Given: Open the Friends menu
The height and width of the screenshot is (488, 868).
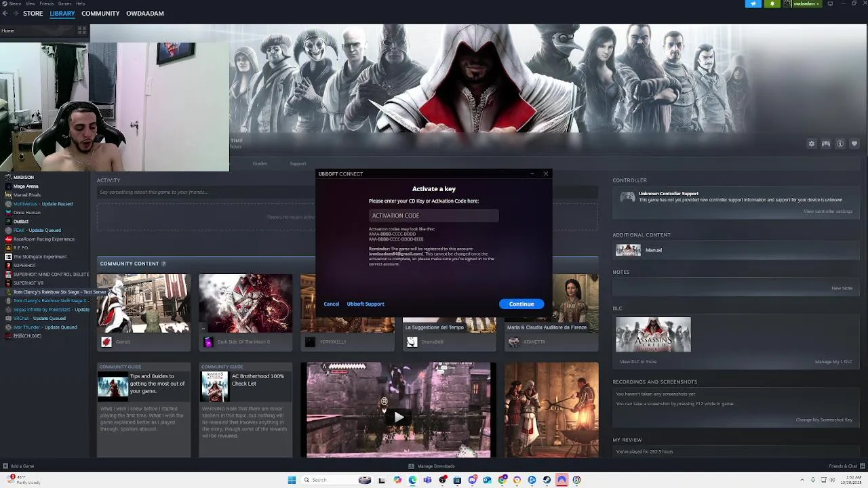Looking at the screenshot, I should tap(47, 3).
